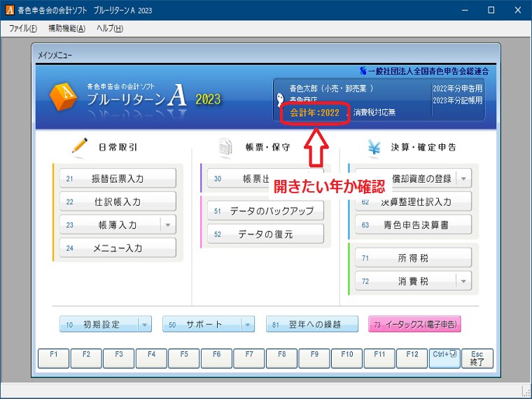Maximize the ブルーリターンA window
This screenshot has width=532, height=399.
click(x=491, y=10)
